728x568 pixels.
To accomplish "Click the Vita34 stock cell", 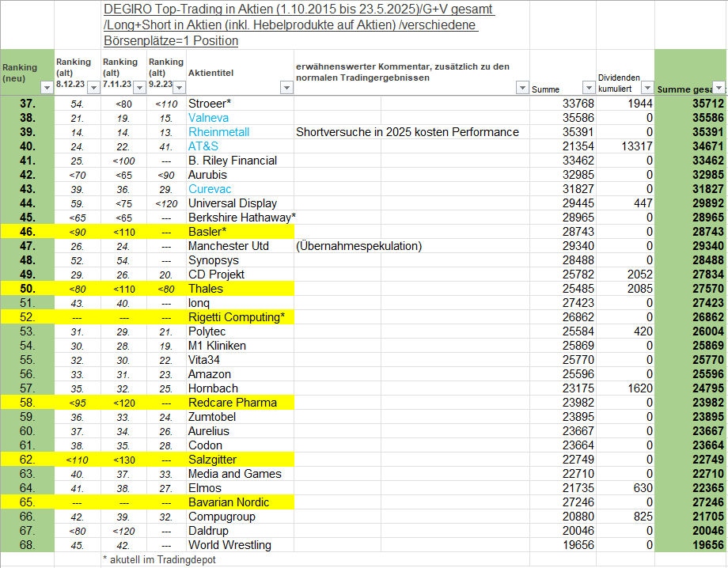I will [240, 360].
